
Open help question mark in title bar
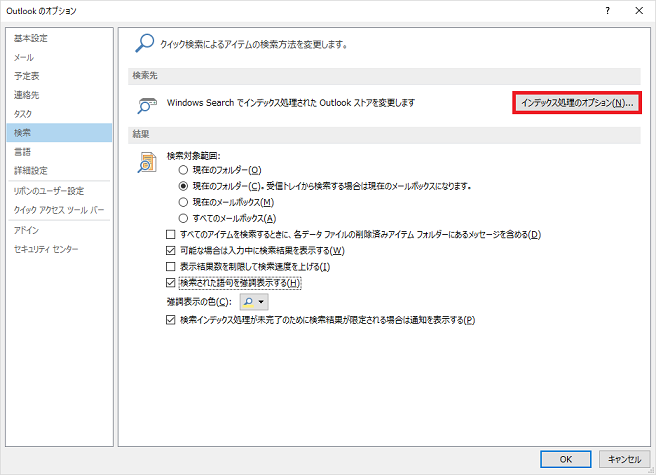click(x=607, y=11)
